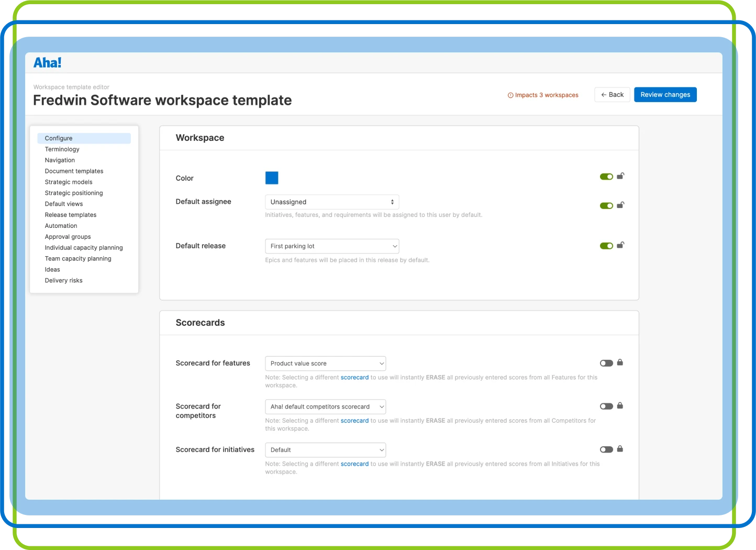The image size is (756, 550).
Task: Open Strategic positioning section
Action: pyautogui.click(x=74, y=193)
